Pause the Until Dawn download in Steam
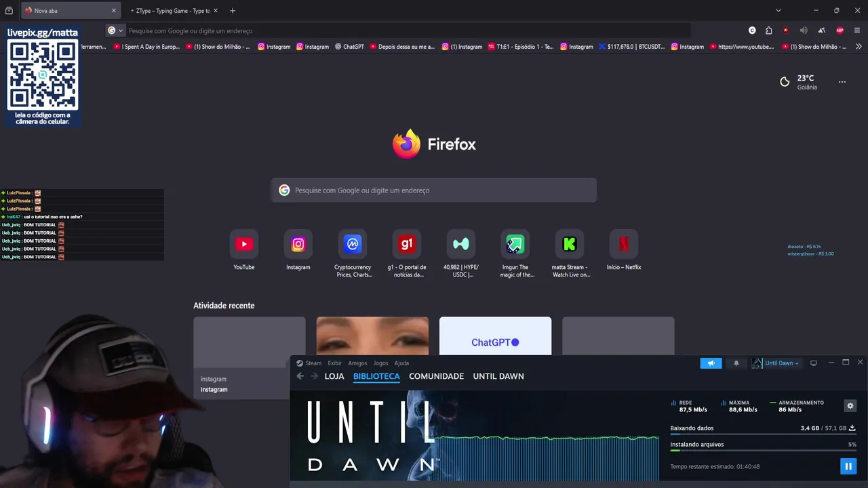 coord(848,466)
